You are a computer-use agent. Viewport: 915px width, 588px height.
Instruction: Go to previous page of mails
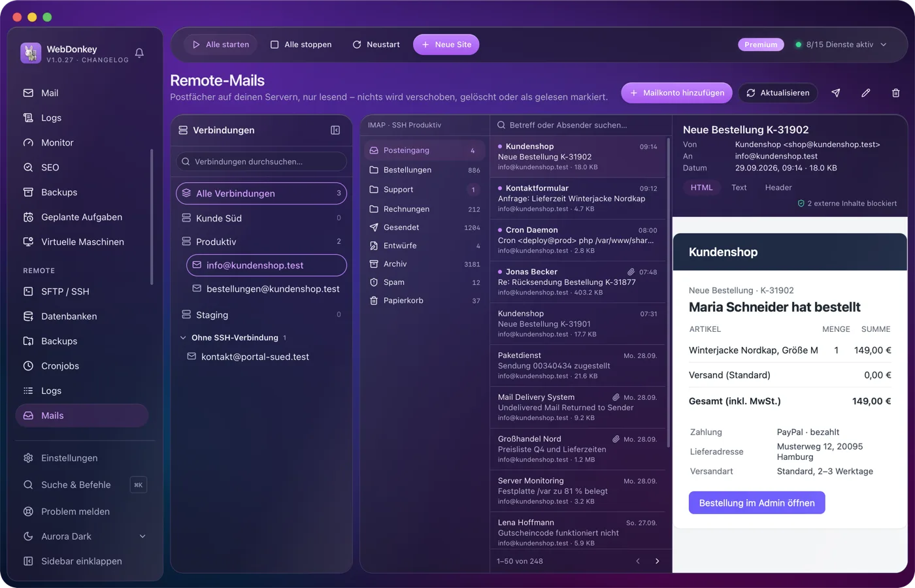tap(638, 561)
